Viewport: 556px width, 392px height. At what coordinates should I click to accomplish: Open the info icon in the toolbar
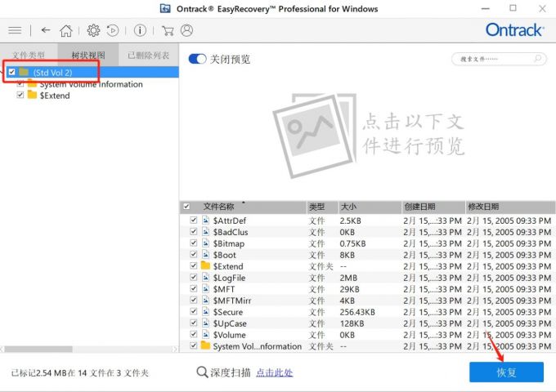pyautogui.click(x=140, y=30)
